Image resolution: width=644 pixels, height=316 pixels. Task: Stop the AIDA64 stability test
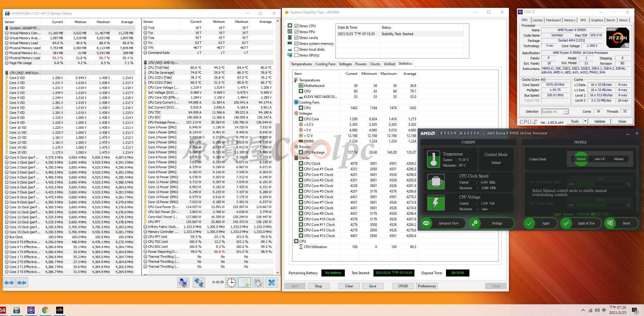(318, 286)
